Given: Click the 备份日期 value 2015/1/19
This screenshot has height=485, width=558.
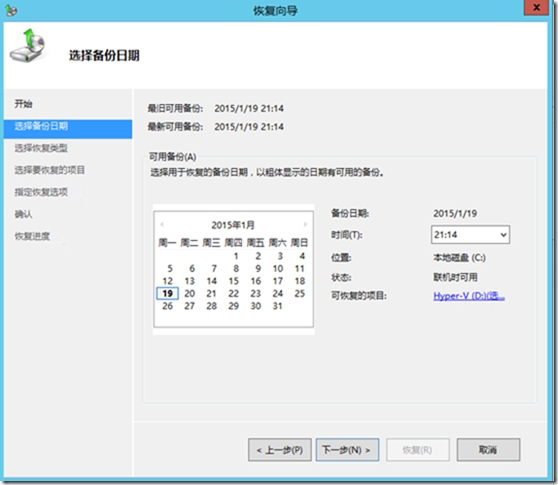Looking at the screenshot, I should pos(455,213).
